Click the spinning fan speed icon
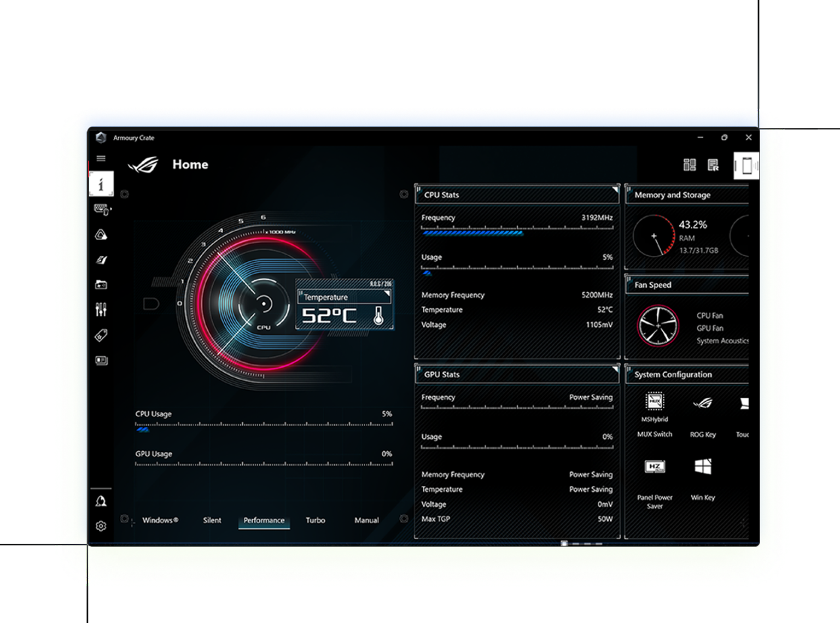This screenshot has width=840, height=623. (658, 326)
